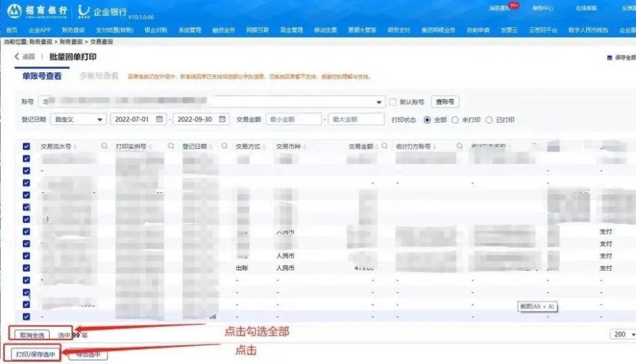Open the 融资业务 menu

click(223, 30)
